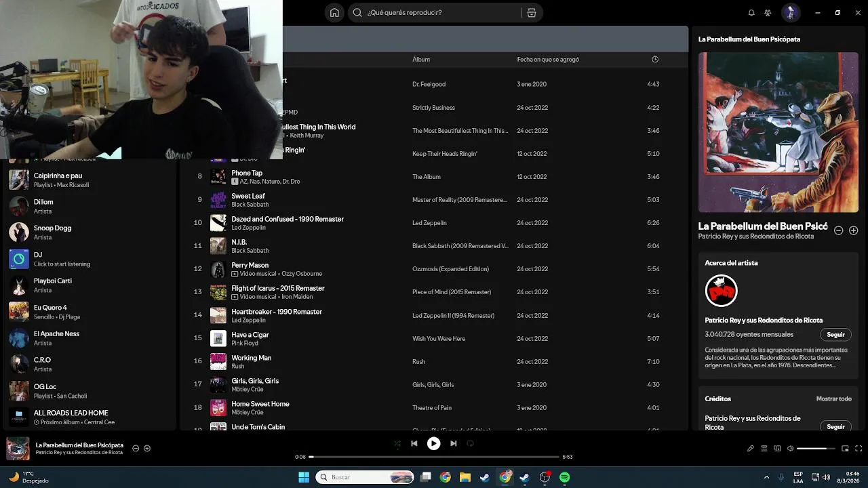Open C.R.O artist in library

click(x=90, y=364)
